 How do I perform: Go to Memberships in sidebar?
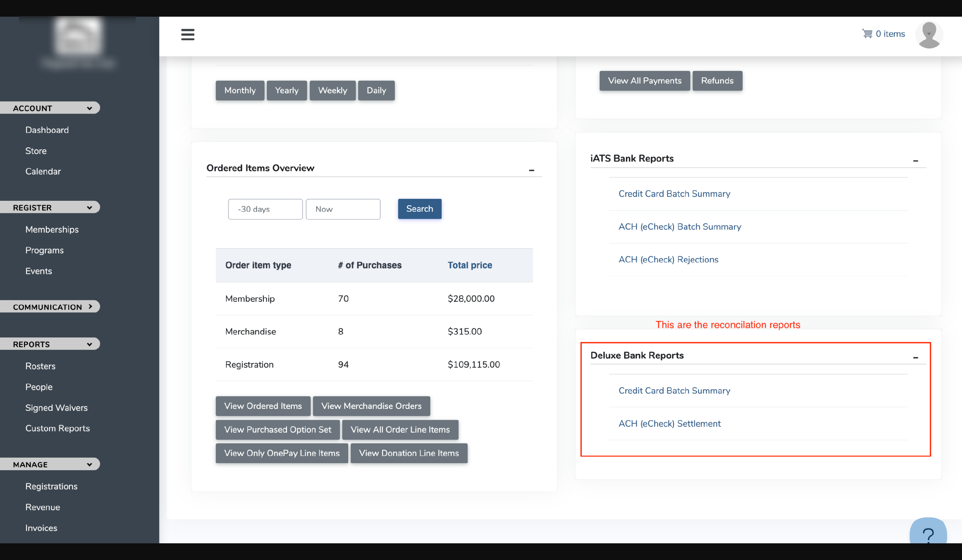tap(52, 229)
